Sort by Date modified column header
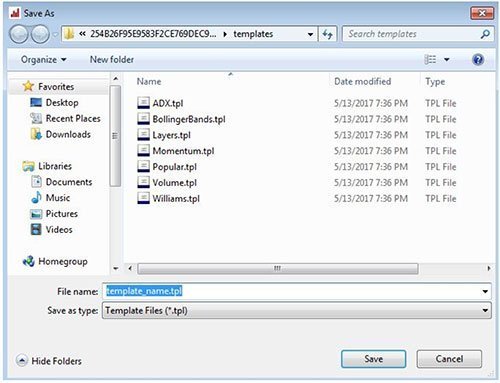Screen dimensions: 500x383 [x=363, y=81]
